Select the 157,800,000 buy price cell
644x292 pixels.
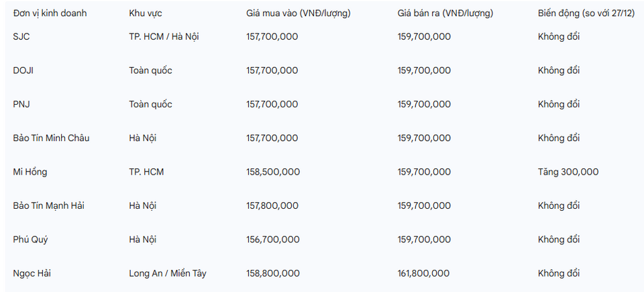[272, 205]
